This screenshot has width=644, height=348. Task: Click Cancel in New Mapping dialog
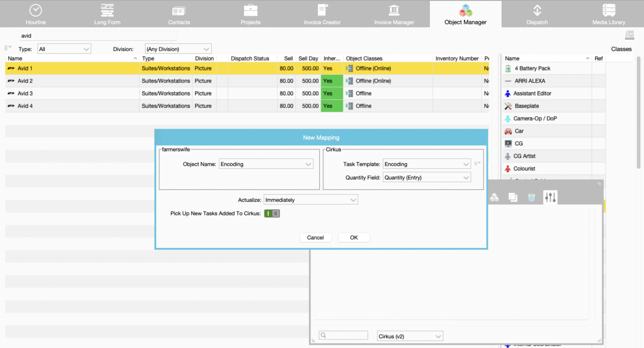pyautogui.click(x=315, y=237)
